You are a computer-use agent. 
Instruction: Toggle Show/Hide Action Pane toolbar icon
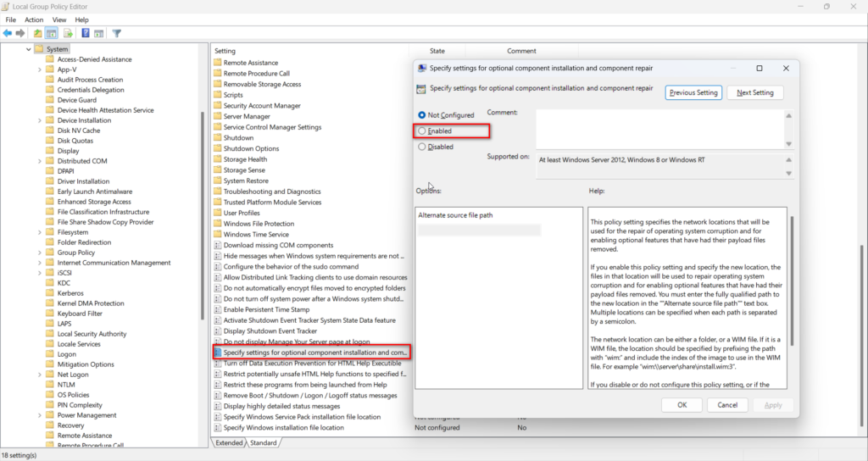point(98,33)
